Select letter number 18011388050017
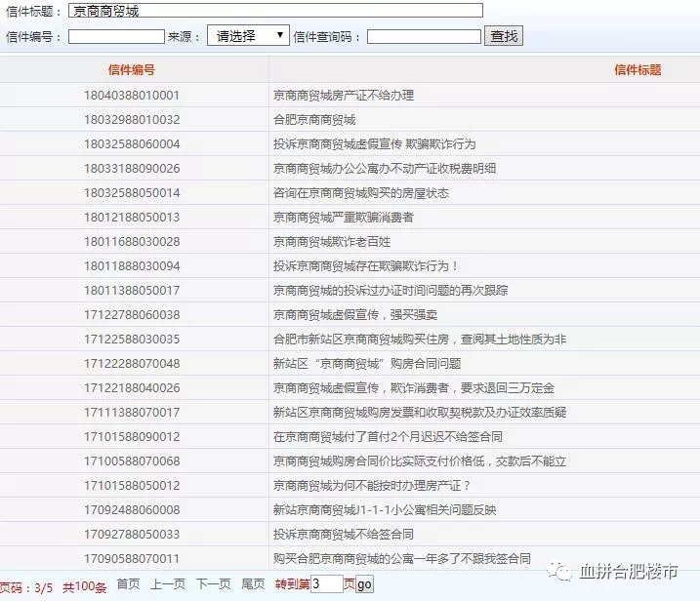Screen dimensions: 700x601 132,291
